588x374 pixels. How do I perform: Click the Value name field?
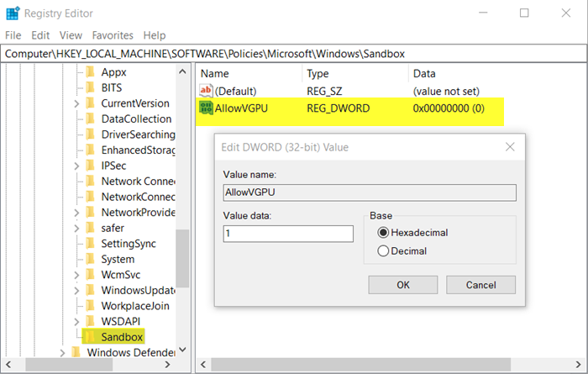click(370, 192)
